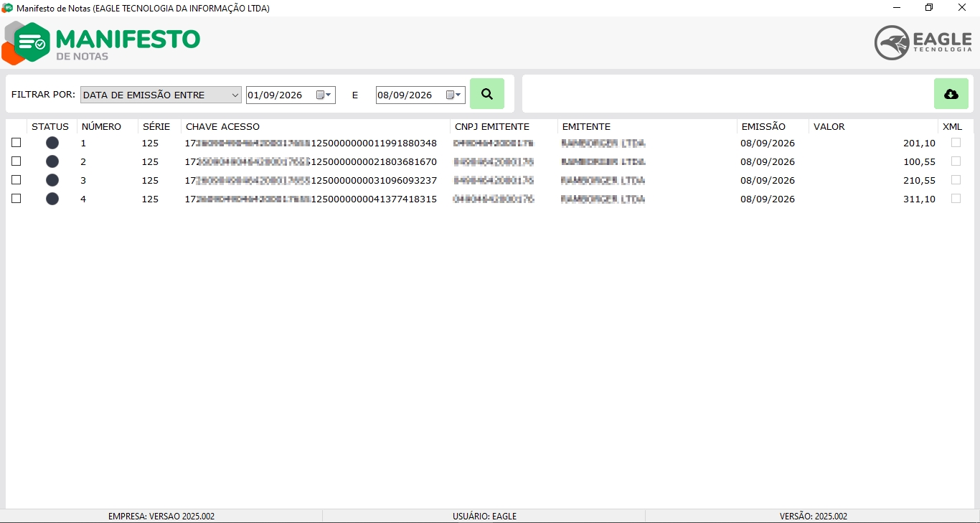Select the row checkbox for nota 3
The width and height of the screenshot is (980, 523).
17,180
